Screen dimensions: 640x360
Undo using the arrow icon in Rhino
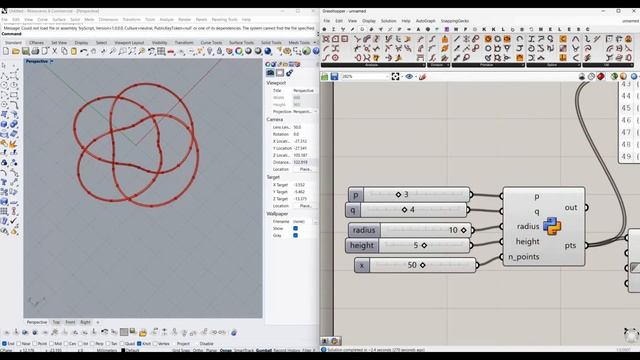point(84,51)
